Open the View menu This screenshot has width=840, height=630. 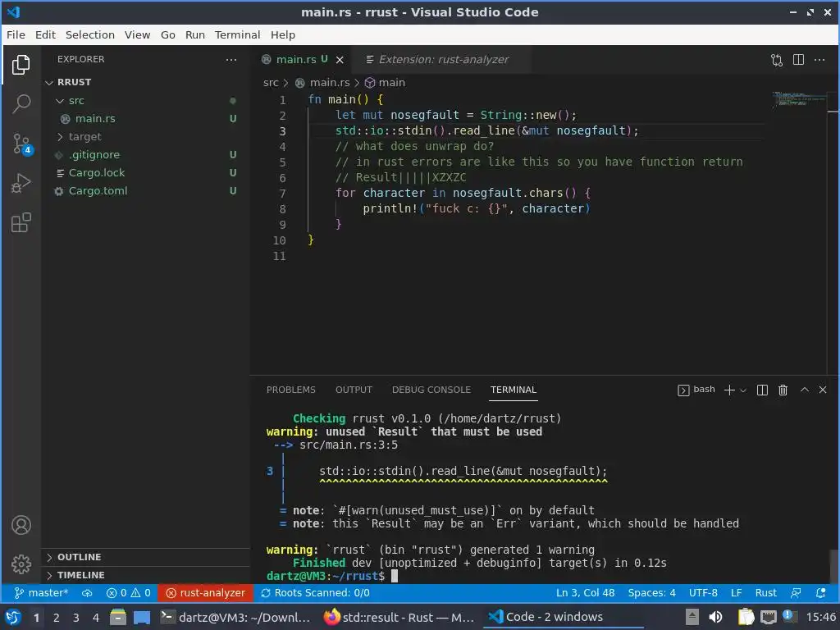(x=137, y=34)
